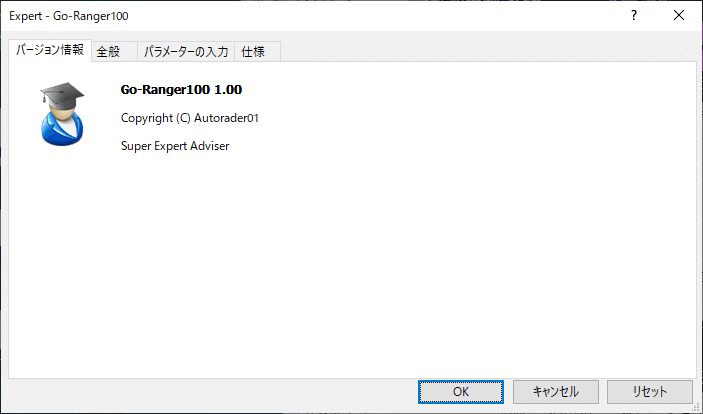
Task: Select the パラメーターの入力 tab
Action: (x=186, y=52)
